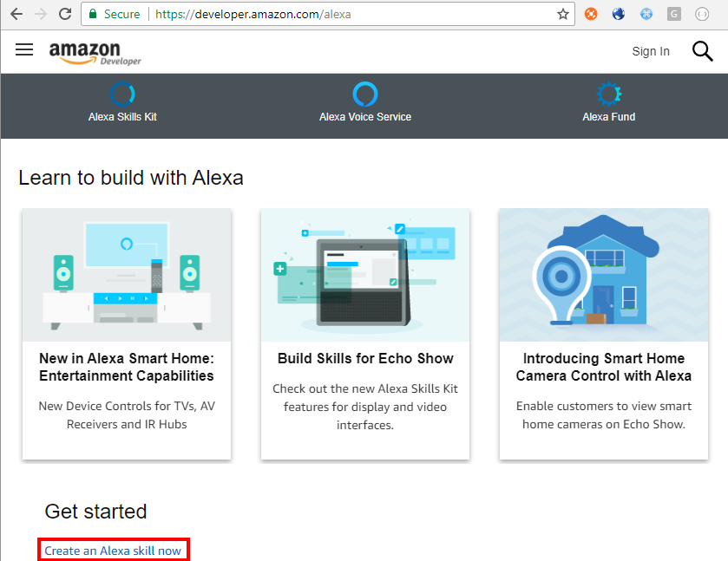Click the Sign In link

[x=651, y=51]
